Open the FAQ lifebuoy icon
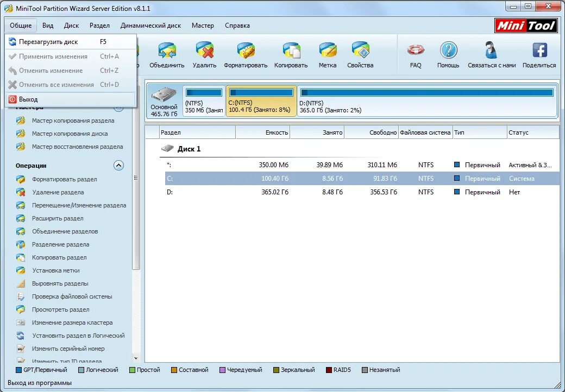This screenshot has height=392, width=565. coord(416,50)
